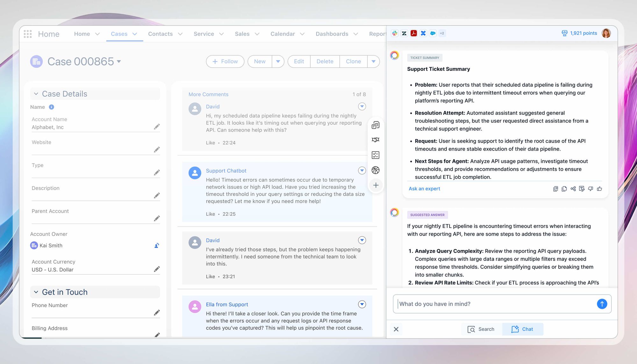The image size is (637, 364).
Task: Follow the case
Action: pos(225,61)
